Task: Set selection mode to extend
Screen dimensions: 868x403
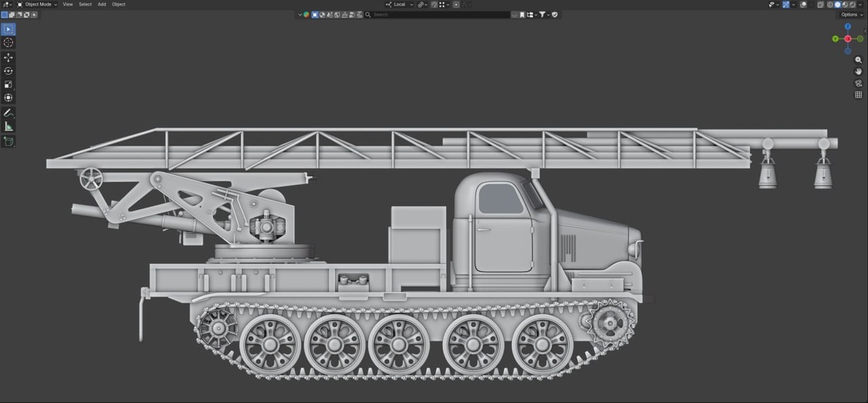Action: pyautogui.click(x=11, y=14)
